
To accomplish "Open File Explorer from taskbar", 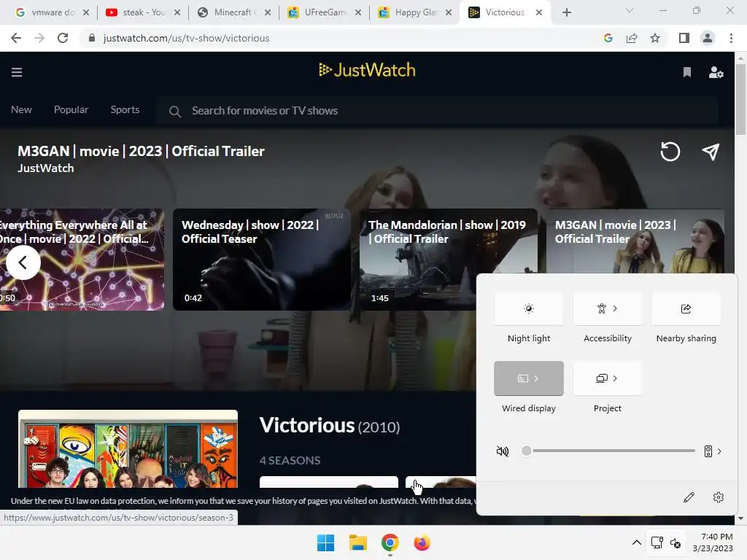I will coord(357,542).
